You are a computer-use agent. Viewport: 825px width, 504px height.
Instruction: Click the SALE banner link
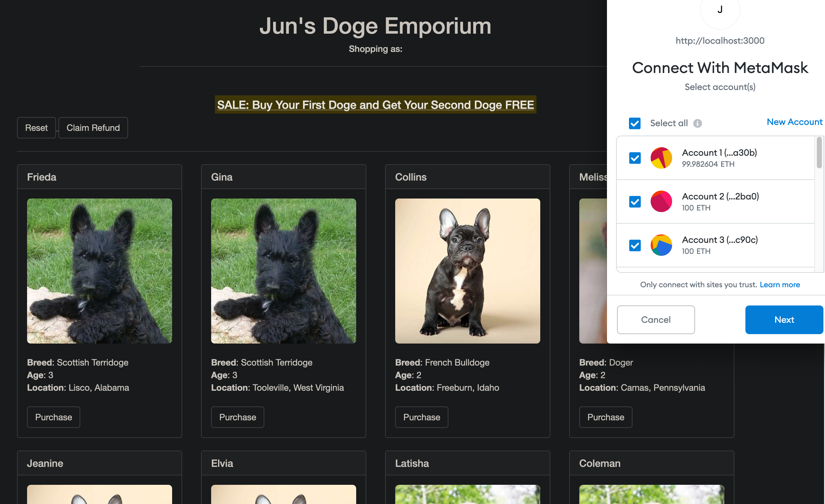pos(375,105)
